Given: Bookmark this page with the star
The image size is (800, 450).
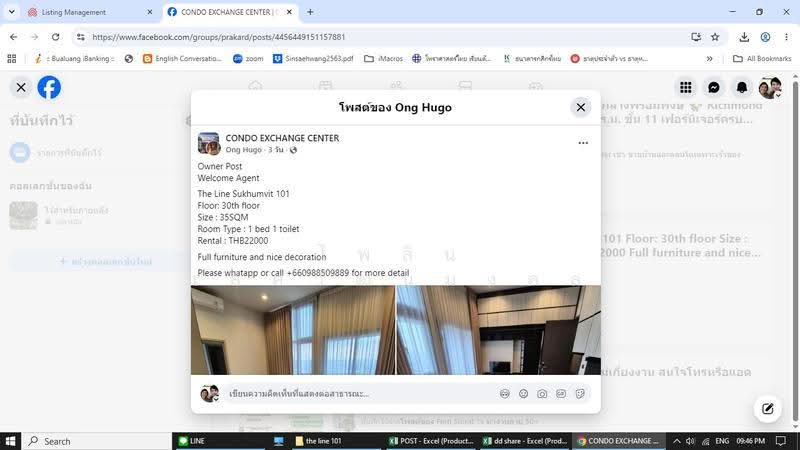Looking at the screenshot, I should pyautogui.click(x=715, y=37).
